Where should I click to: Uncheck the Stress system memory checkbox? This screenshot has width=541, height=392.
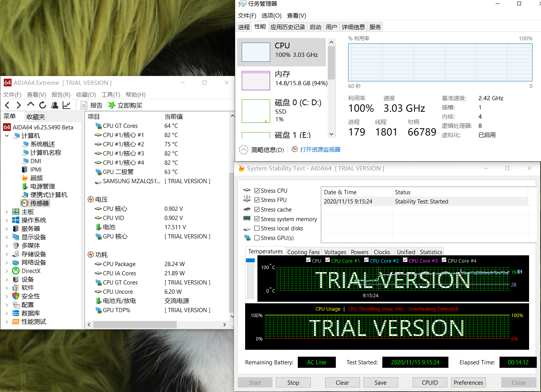click(257, 219)
